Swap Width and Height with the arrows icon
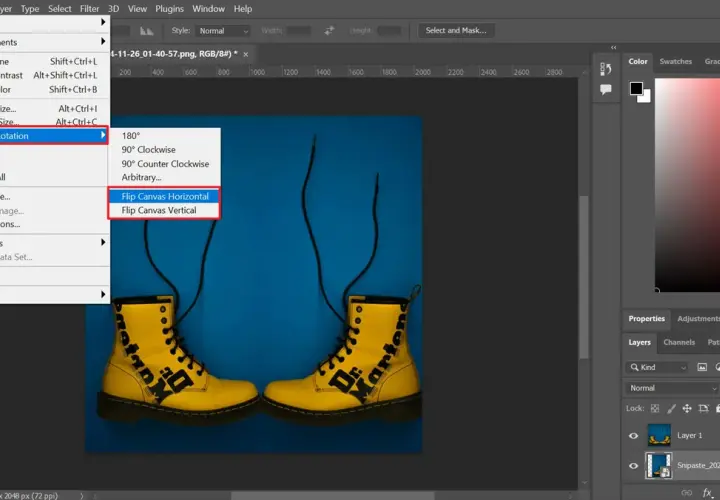This screenshot has width=720, height=500. pyautogui.click(x=329, y=31)
